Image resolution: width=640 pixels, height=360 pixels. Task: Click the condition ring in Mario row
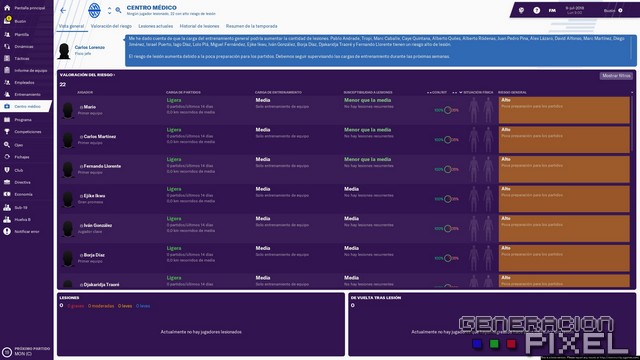[x=448, y=110]
